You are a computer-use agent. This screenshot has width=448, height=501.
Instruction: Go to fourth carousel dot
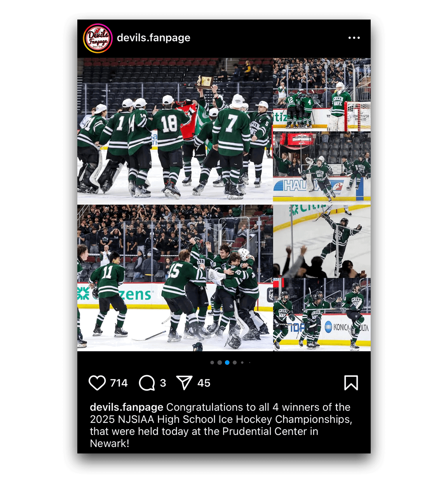235,363
